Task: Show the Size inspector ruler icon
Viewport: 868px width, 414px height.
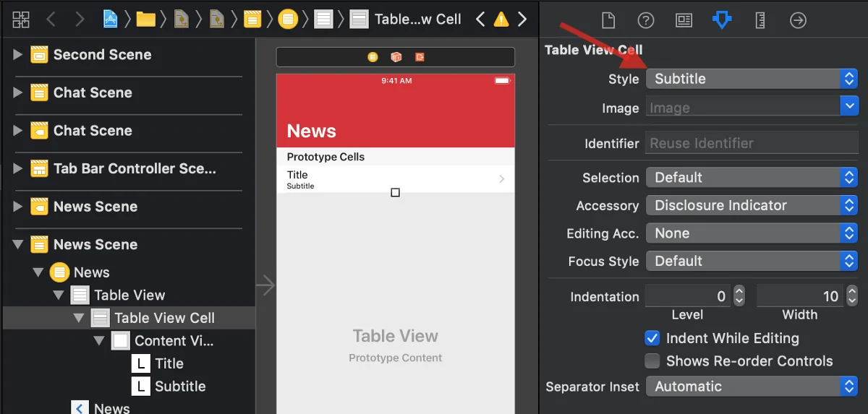Action: tap(759, 20)
